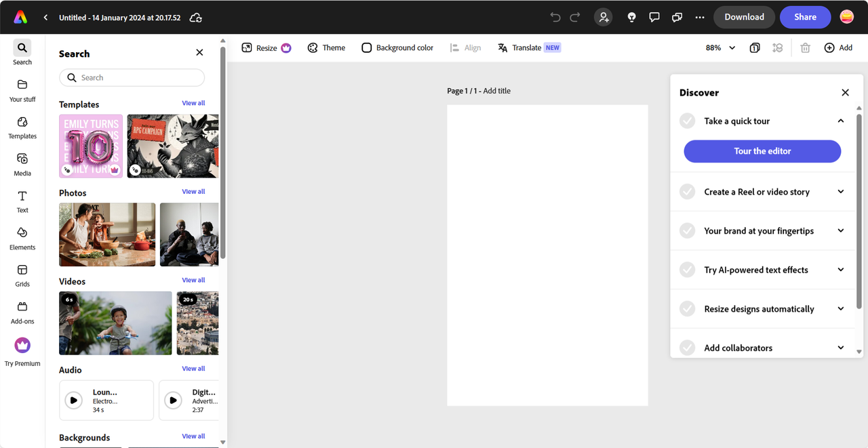The width and height of the screenshot is (868, 448).
Task: Open Your stuff in sidebar
Action: pyautogui.click(x=22, y=90)
